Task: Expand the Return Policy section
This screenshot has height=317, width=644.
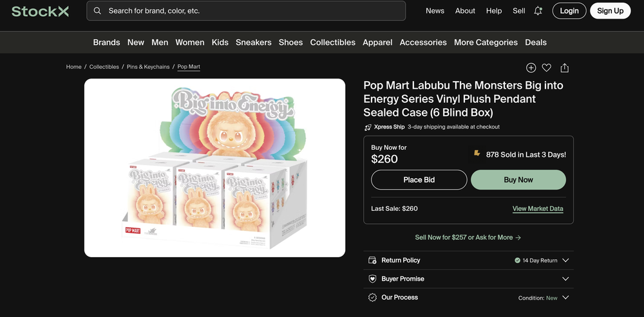Action: pyautogui.click(x=565, y=260)
